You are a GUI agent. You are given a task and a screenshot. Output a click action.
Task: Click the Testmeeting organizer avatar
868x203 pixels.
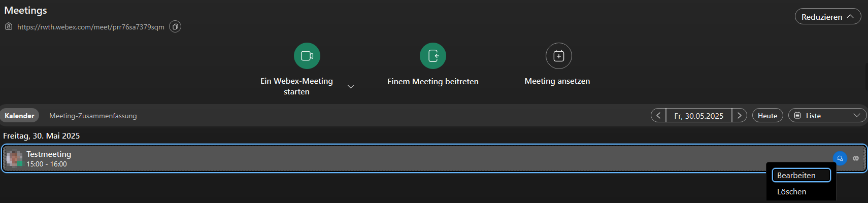14,159
